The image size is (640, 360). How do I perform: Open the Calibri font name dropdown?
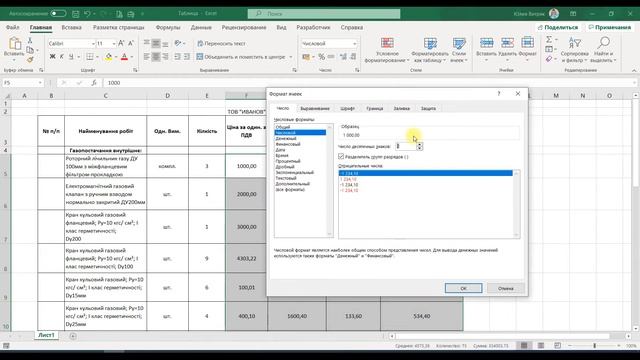point(93,43)
